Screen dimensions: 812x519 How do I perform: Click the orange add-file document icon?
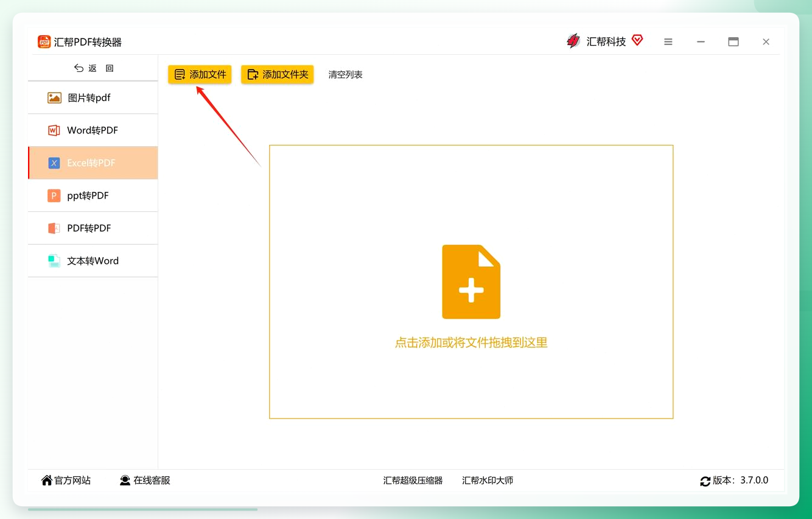(x=471, y=282)
